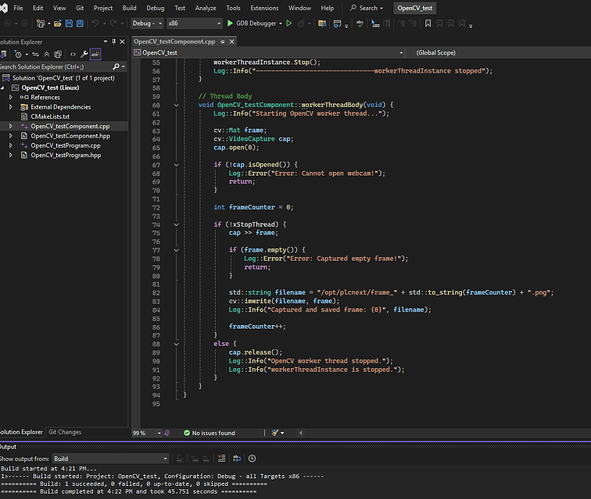Click the code cleanup broom icon

pyautogui.click(x=275, y=433)
